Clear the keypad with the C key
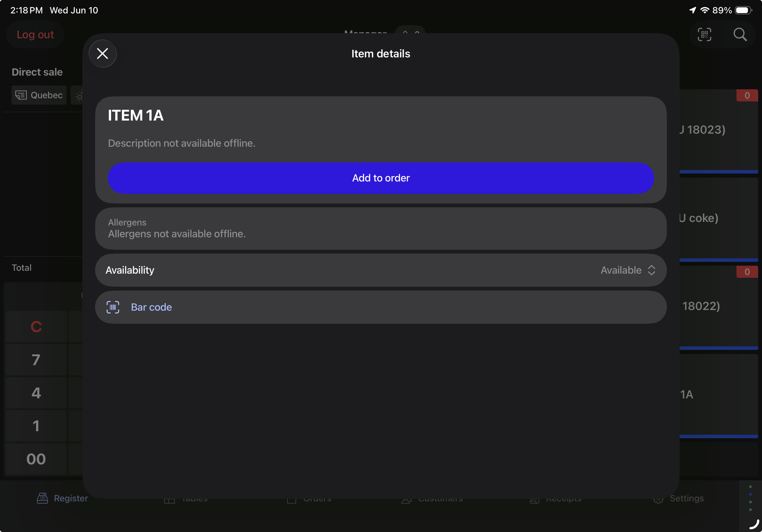 [36, 327]
